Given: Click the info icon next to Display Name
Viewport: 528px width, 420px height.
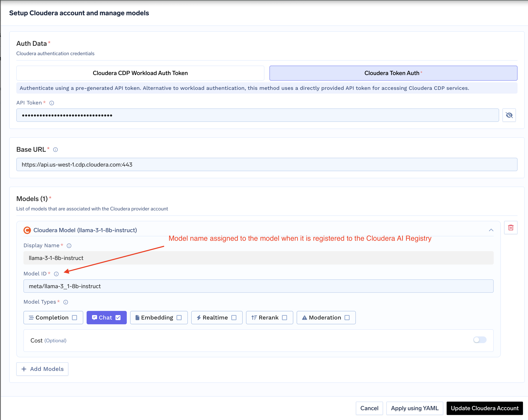Looking at the screenshot, I should pos(69,246).
